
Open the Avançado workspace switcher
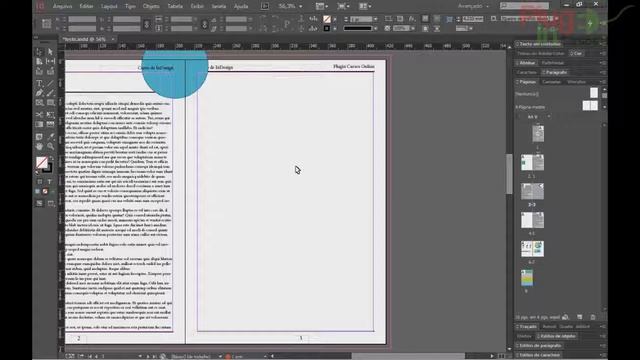point(473,6)
